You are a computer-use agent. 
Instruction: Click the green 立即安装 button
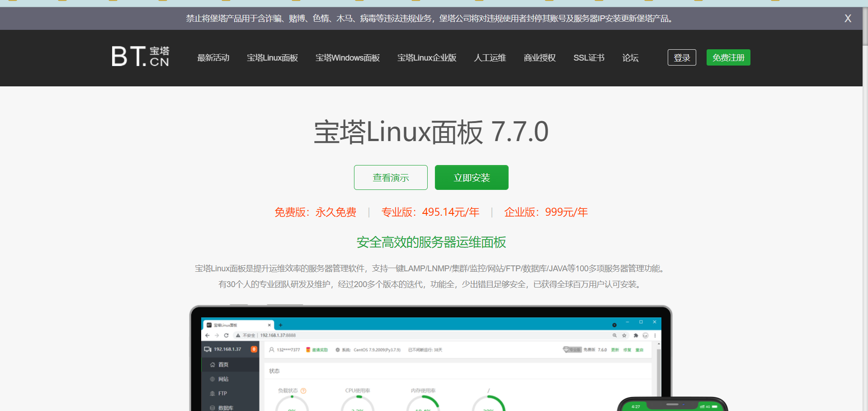472,178
